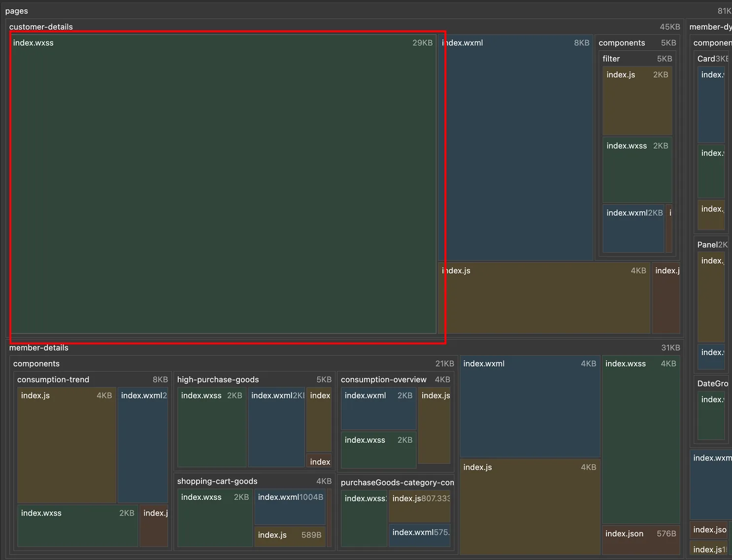The image size is (732, 560).
Task: Select the 4KB index.js block in customer-details
Action: [x=544, y=298]
